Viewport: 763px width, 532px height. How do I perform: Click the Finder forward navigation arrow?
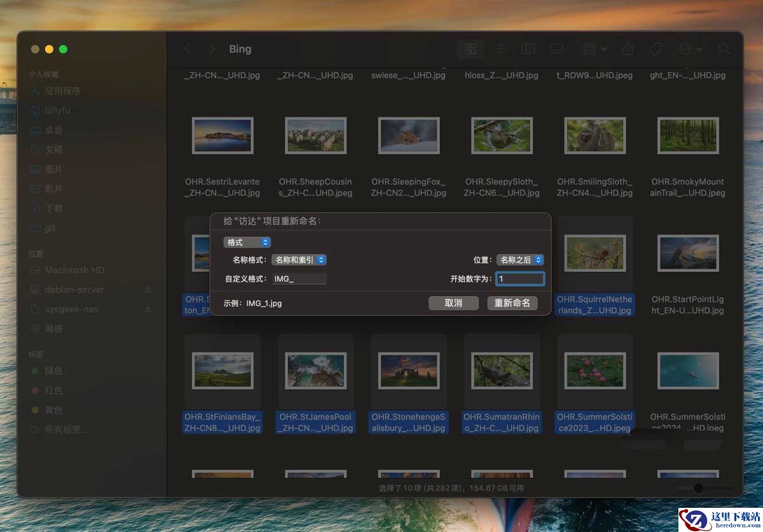click(212, 49)
